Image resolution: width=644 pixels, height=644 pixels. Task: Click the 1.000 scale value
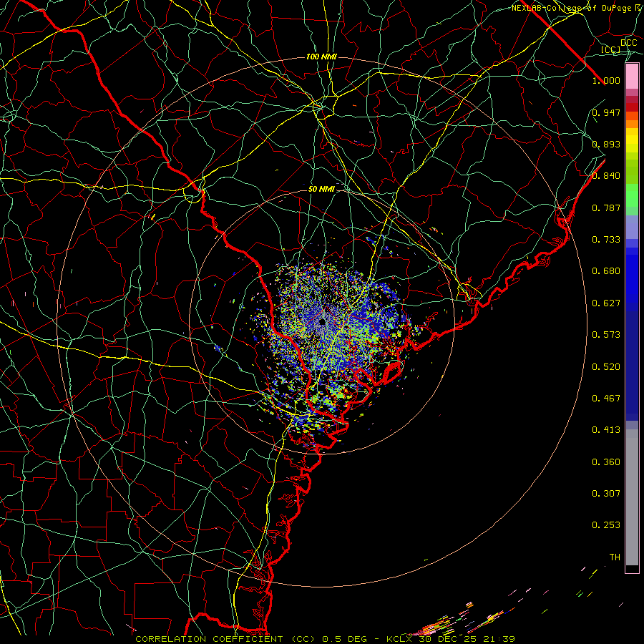coord(606,80)
